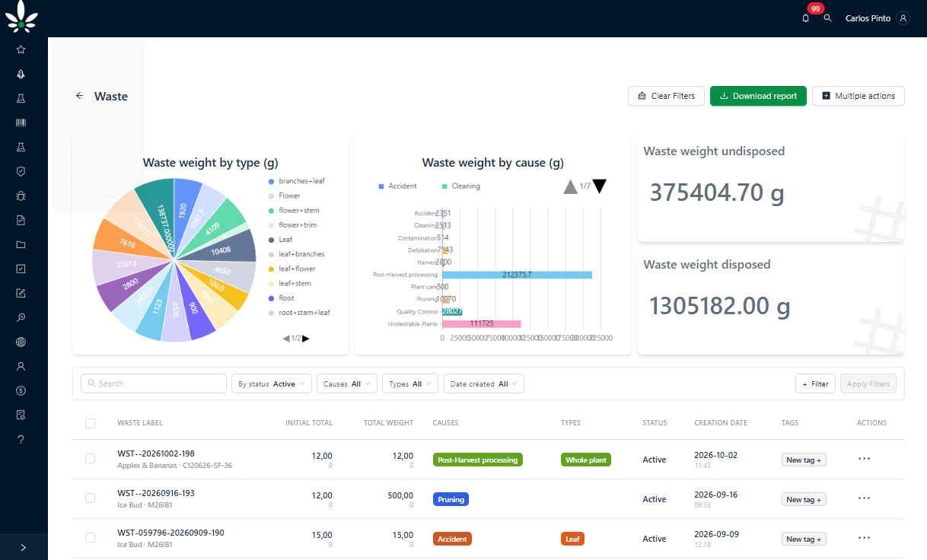
Task: Open the shield checkmark sidebar section
Action: (x=21, y=171)
